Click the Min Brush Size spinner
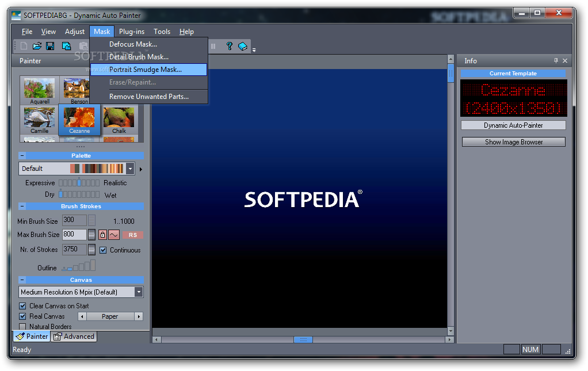 pyautogui.click(x=91, y=220)
